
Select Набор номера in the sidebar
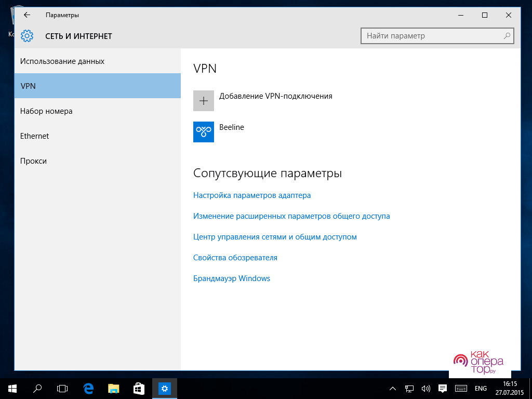coord(46,111)
